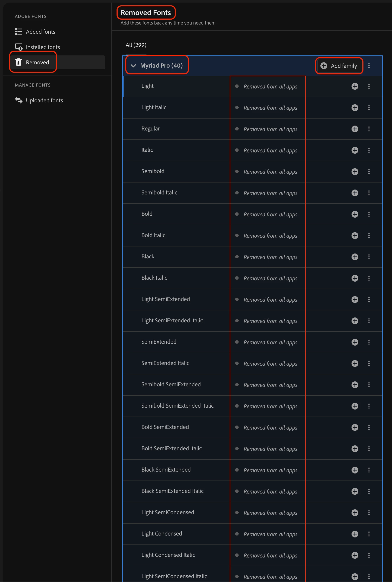
Task: Open more options for Semibold Italic
Action: 369,193
